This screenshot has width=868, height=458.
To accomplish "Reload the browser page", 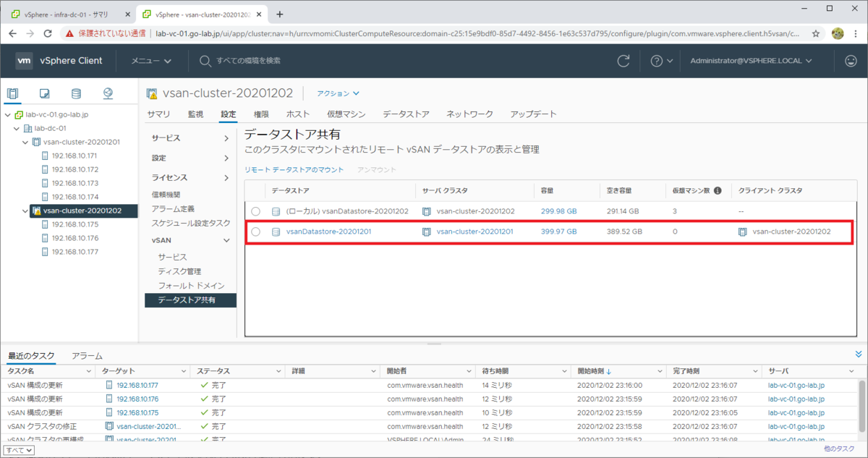I will pyautogui.click(x=48, y=33).
